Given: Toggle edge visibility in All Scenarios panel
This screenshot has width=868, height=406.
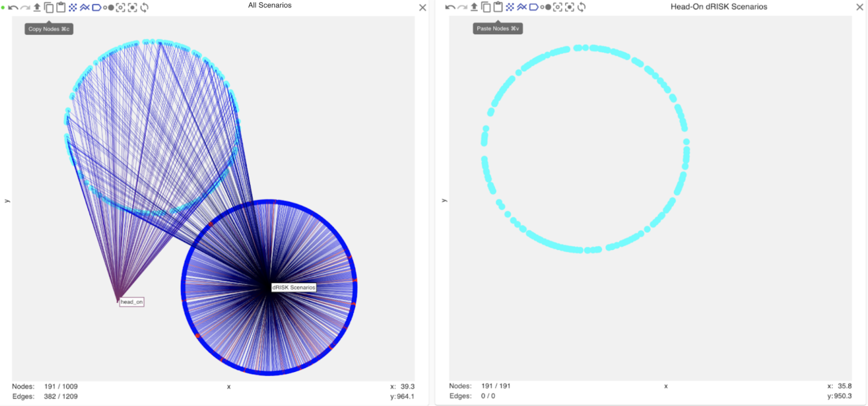Looking at the screenshot, I should [85, 7].
